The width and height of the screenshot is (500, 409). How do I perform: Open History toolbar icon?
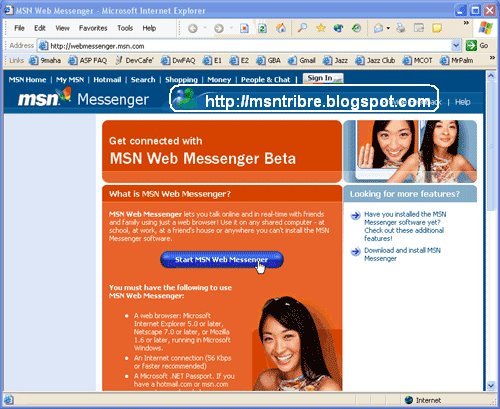[357, 28]
